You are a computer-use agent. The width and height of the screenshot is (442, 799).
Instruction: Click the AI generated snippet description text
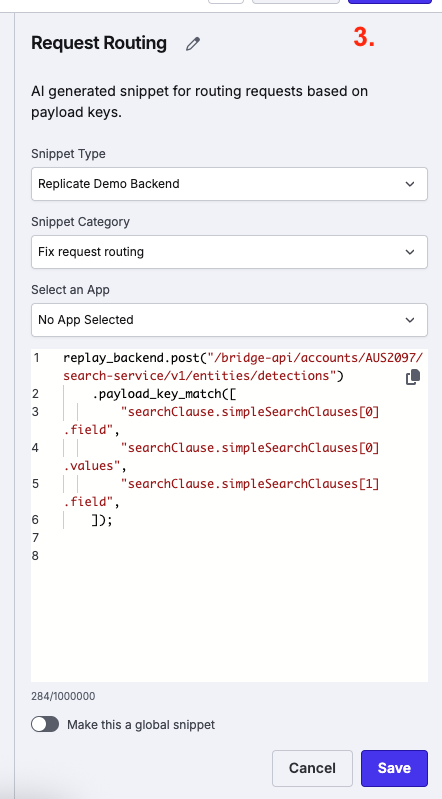pos(199,102)
